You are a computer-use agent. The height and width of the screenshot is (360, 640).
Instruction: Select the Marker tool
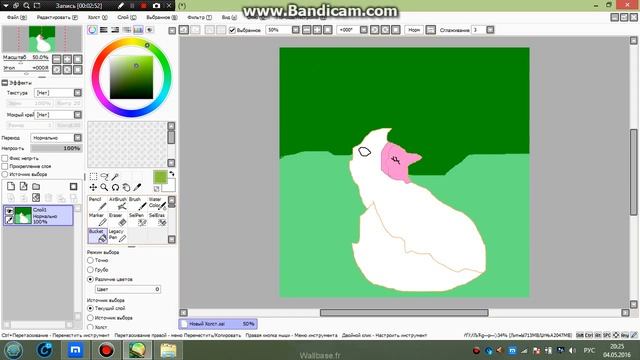click(98, 219)
